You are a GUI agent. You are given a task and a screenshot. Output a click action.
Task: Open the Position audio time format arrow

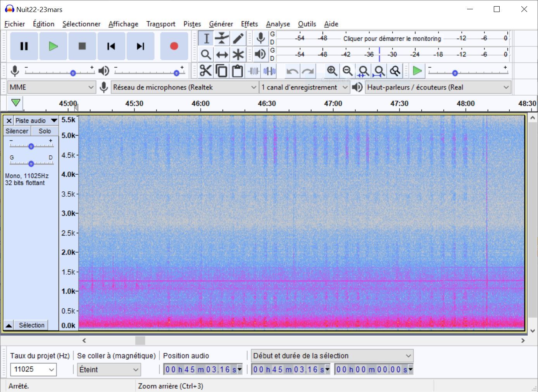point(240,370)
